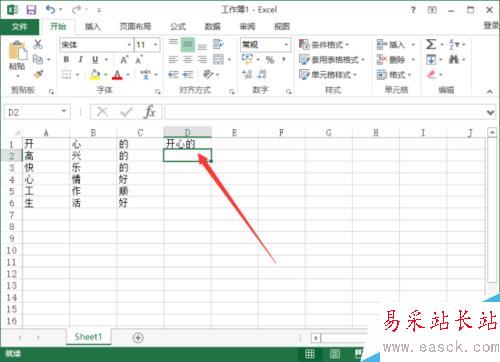Viewport: 500px width, 362px height.
Task: Open the number format dropdown 常规
Action: [265, 45]
